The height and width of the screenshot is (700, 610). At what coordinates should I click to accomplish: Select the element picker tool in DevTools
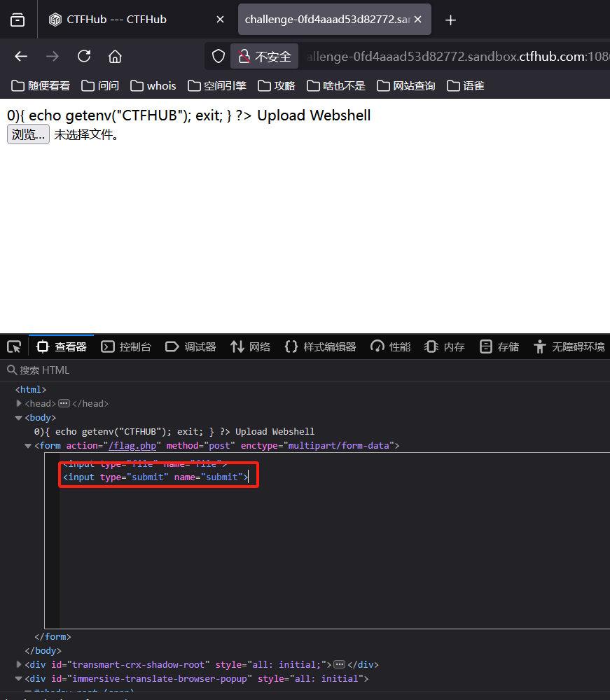point(13,346)
